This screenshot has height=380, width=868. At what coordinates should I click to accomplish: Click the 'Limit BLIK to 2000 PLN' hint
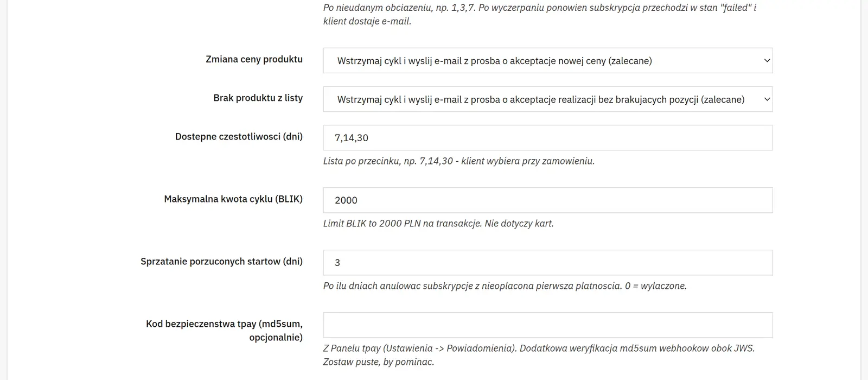(x=438, y=224)
